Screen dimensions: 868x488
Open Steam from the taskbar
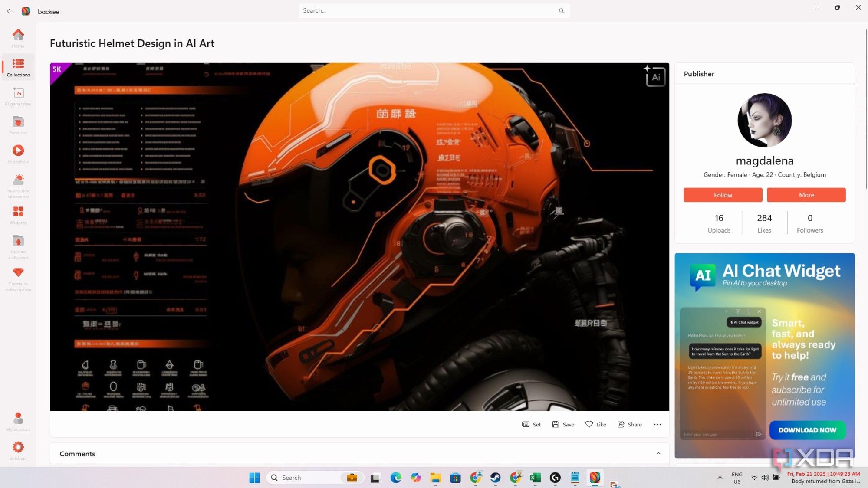pyautogui.click(x=495, y=478)
